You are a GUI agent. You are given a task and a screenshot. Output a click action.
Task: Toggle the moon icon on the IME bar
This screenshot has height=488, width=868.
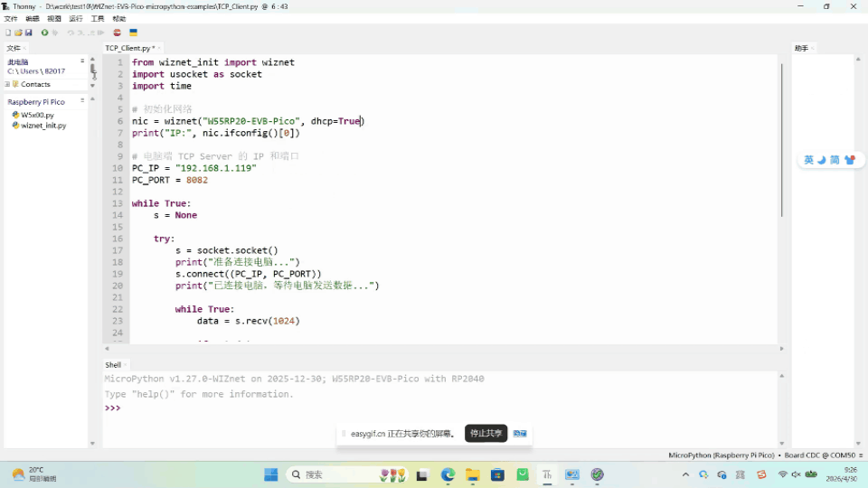pos(822,160)
